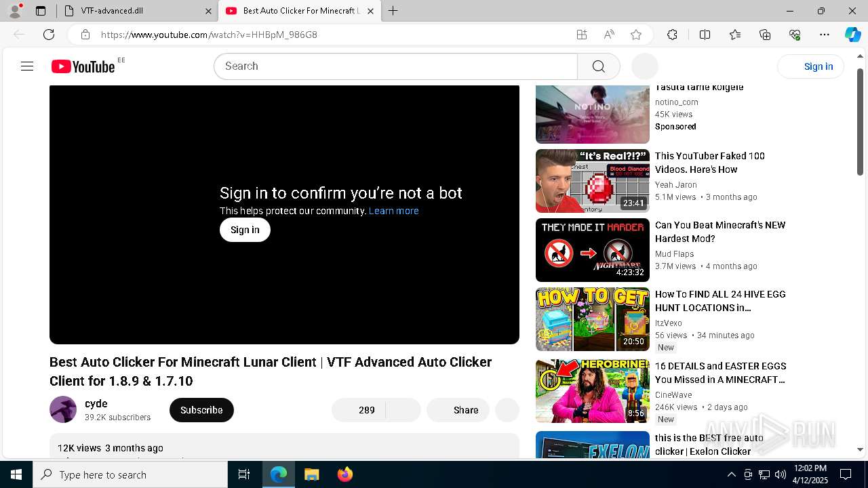Open the notino_com sponsored thumbnail
The width and height of the screenshot is (868, 488).
coord(593,114)
